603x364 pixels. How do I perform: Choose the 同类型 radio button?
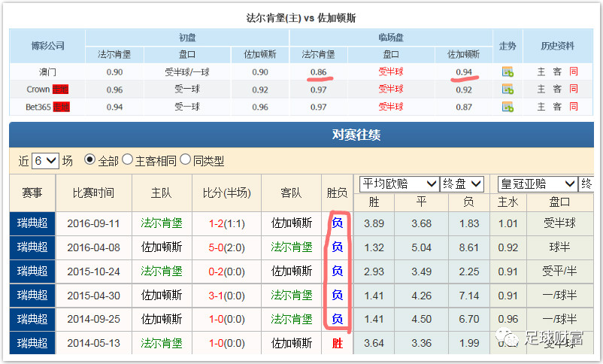186,160
